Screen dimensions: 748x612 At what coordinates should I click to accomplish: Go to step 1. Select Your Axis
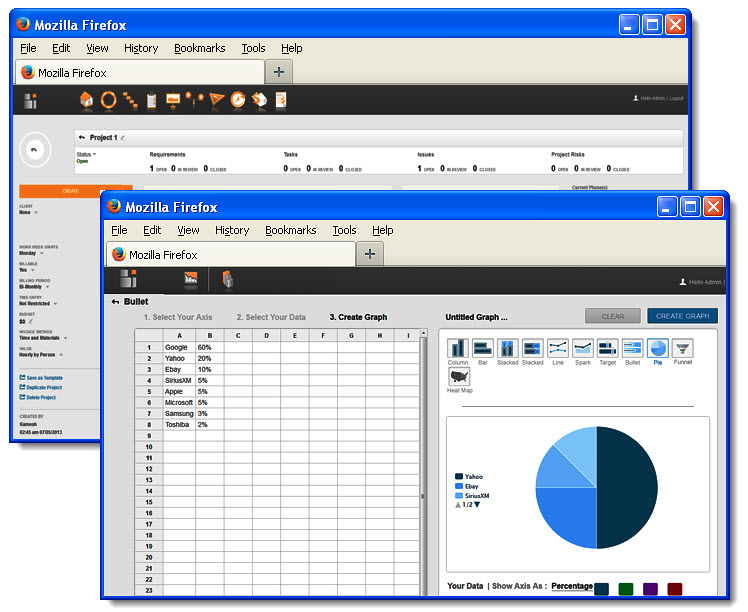(178, 317)
